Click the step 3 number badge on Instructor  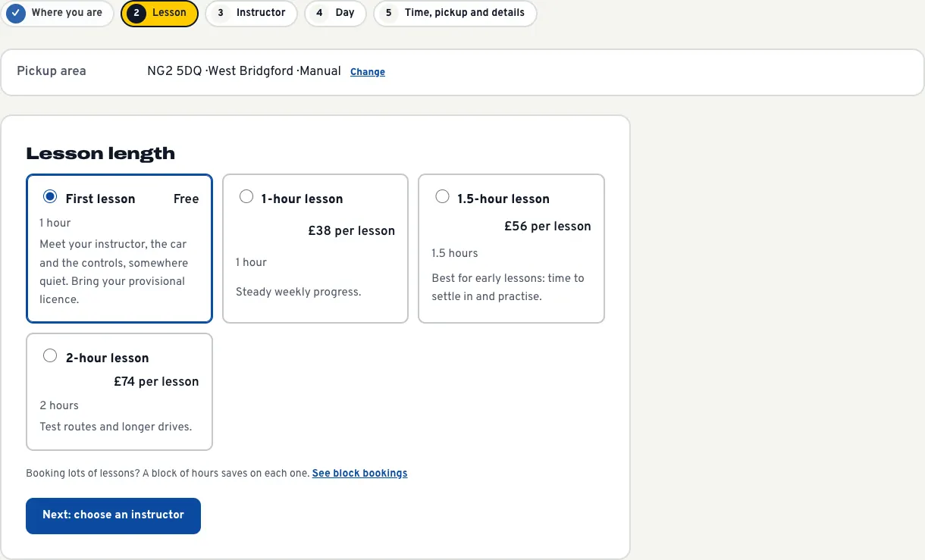click(220, 13)
